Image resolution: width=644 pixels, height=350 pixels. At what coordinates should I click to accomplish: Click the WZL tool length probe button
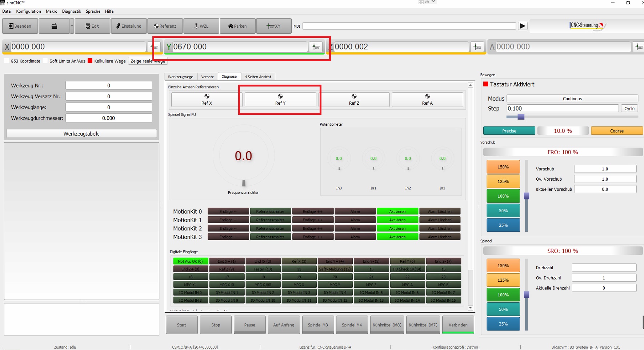coord(201,26)
